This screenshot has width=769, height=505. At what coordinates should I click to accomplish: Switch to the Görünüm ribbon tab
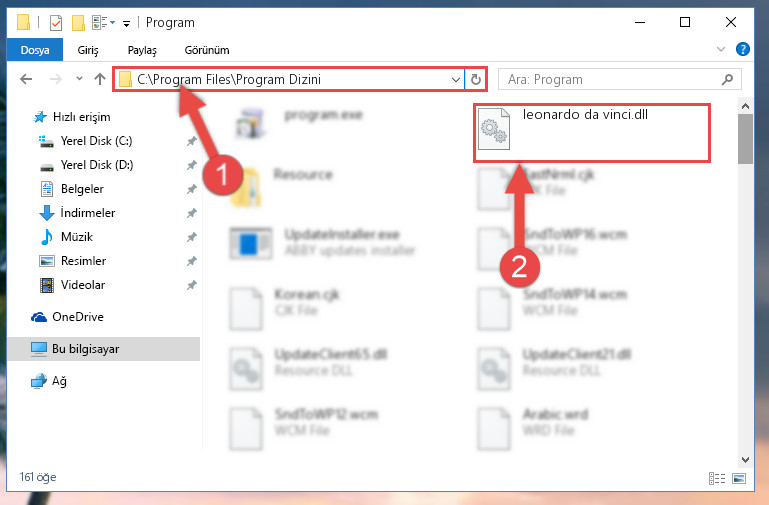(206, 50)
